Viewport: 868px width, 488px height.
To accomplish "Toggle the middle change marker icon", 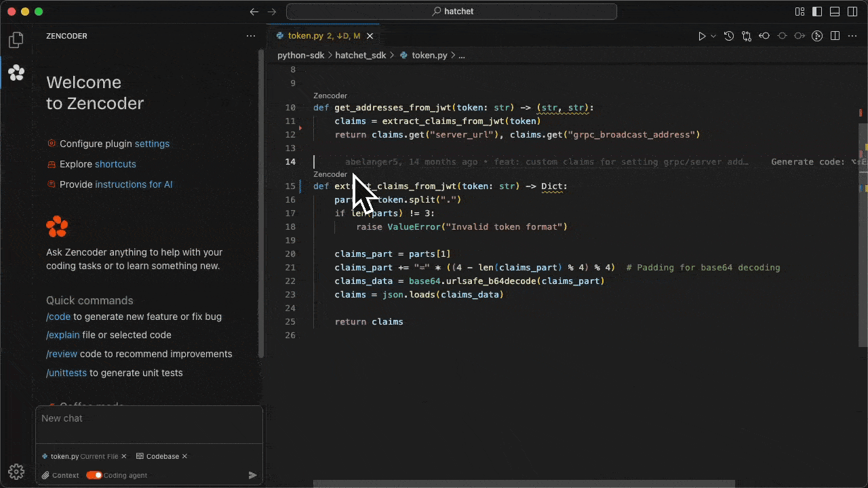I will tap(782, 36).
